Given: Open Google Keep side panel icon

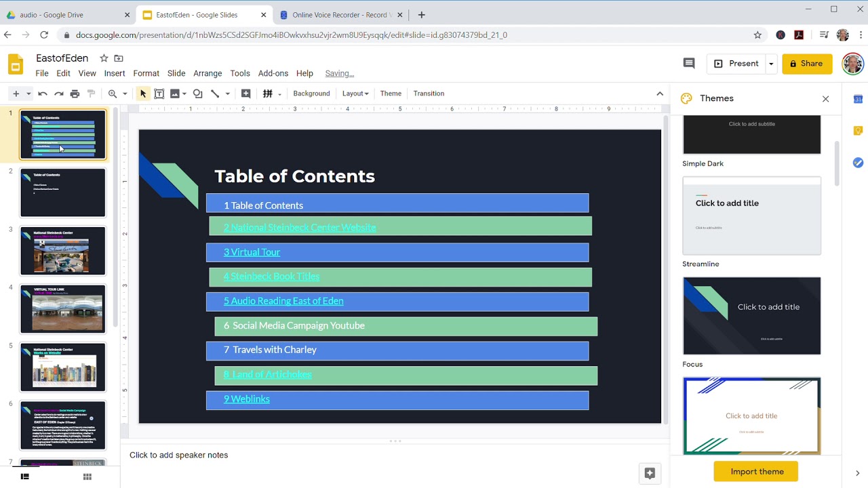Looking at the screenshot, I should pos(858,131).
